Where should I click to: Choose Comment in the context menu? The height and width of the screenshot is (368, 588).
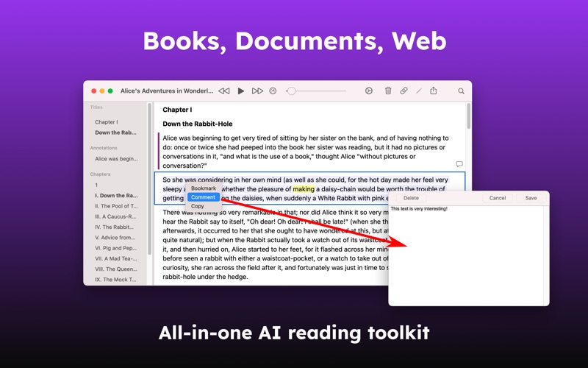(x=204, y=197)
